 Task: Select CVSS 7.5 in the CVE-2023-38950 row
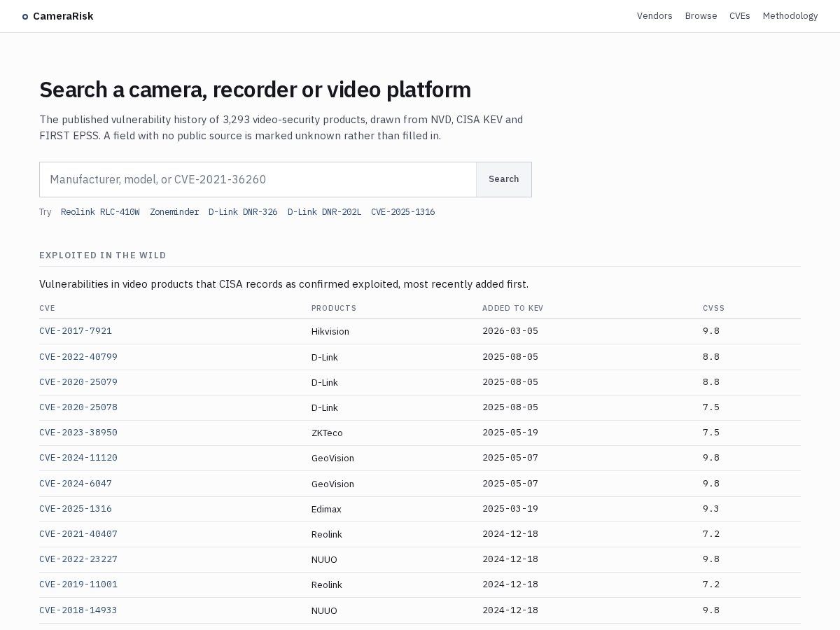(711, 433)
